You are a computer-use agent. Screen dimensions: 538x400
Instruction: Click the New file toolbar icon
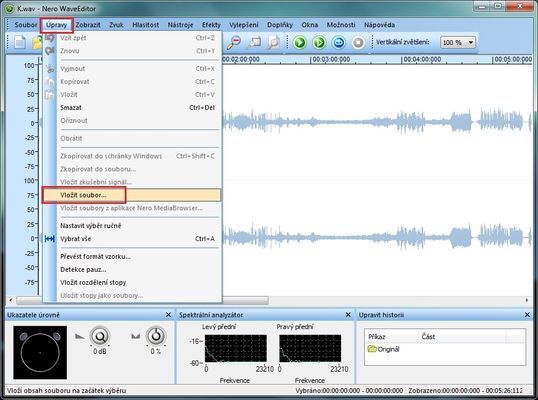20,43
